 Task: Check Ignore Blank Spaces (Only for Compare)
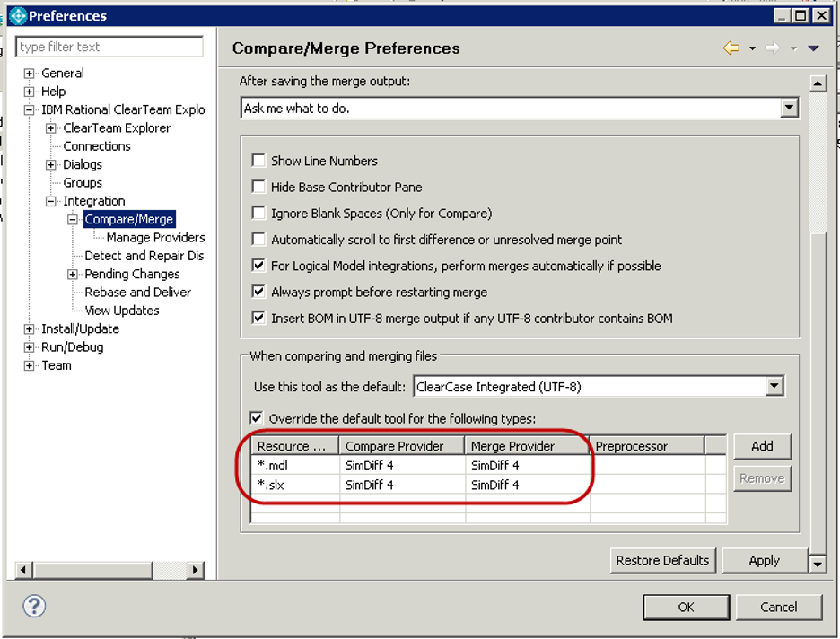click(x=258, y=214)
